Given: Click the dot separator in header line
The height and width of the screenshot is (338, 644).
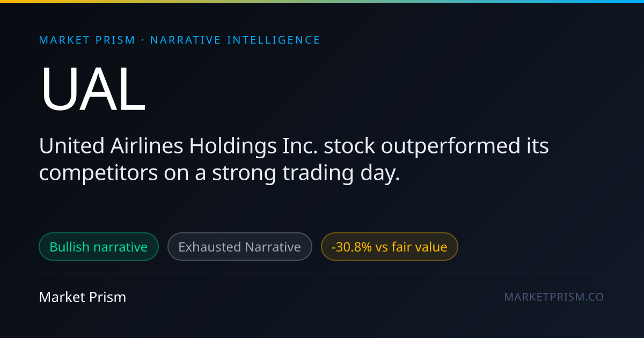Looking at the screenshot, I should click(x=143, y=40).
